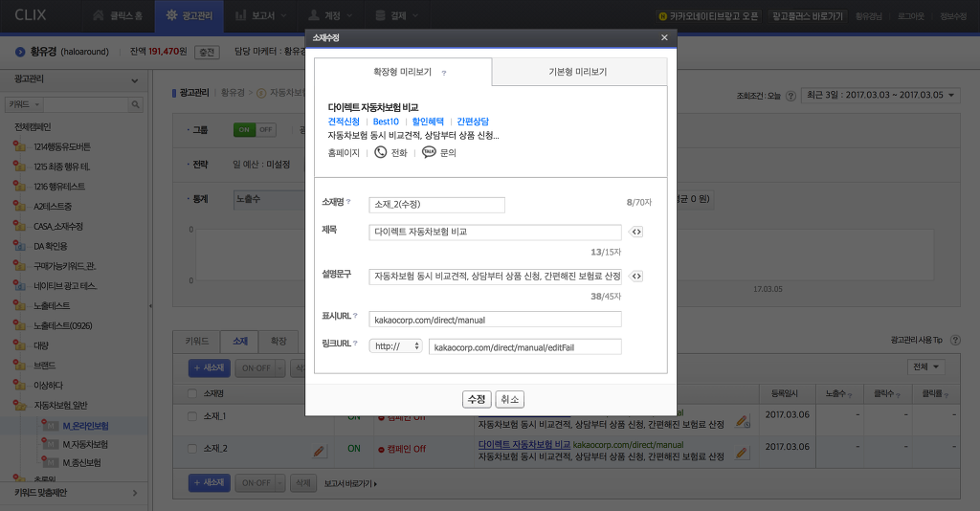Viewport: 980px width, 511px height.
Task: Click the help icon beside 조회조건
Action: pyautogui.click(x=791, y=96)
